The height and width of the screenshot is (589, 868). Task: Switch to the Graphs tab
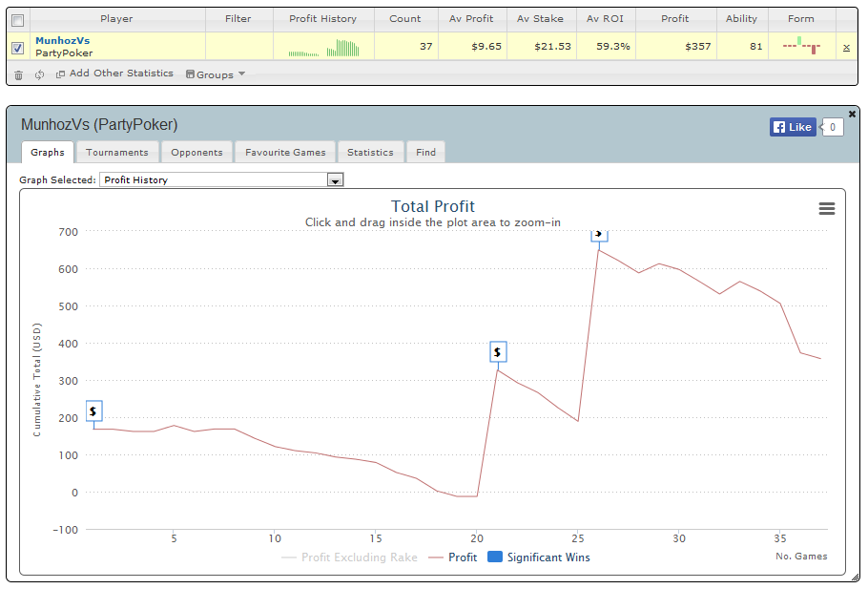[48, 153]
